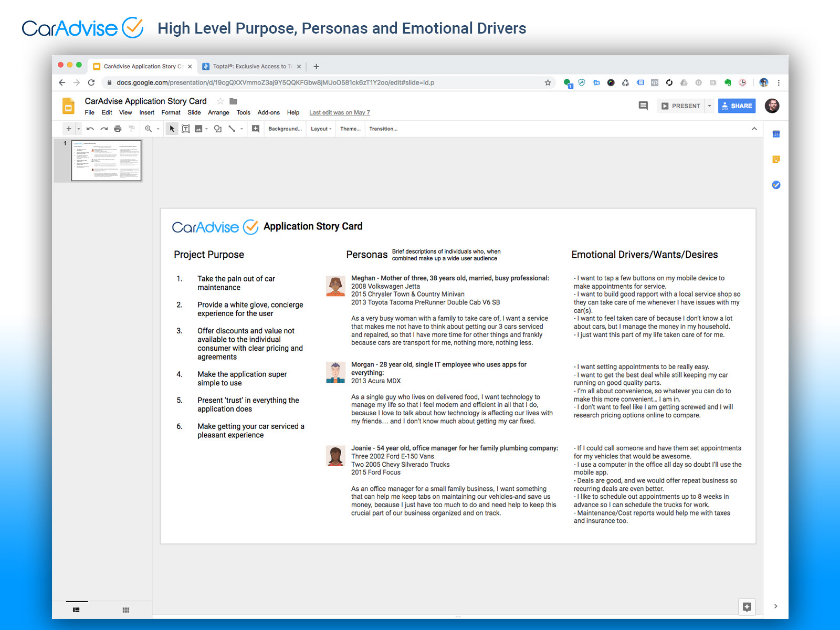
Task: Switch to filmstrip view
Action: (76, 610)
